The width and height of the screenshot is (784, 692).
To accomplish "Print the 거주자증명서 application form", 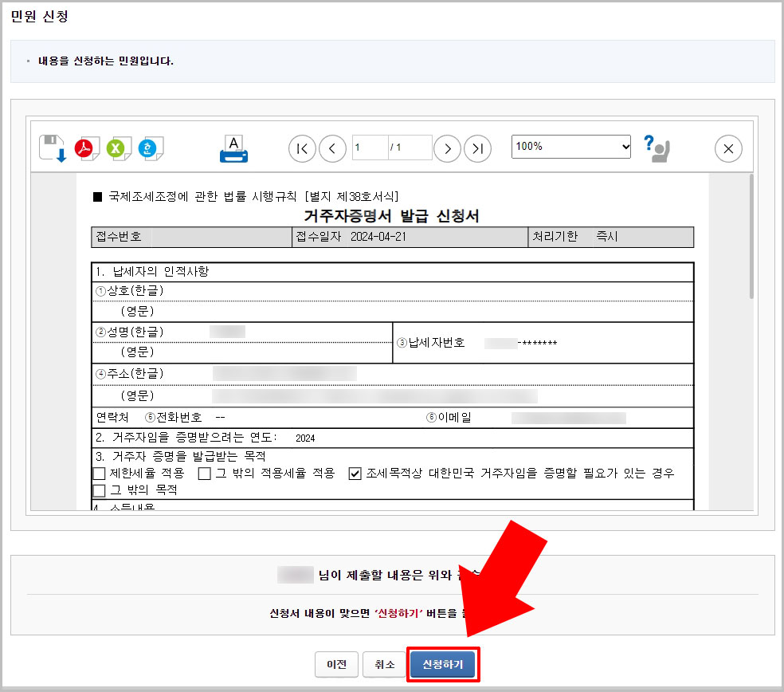I will [x=232, y=147].
